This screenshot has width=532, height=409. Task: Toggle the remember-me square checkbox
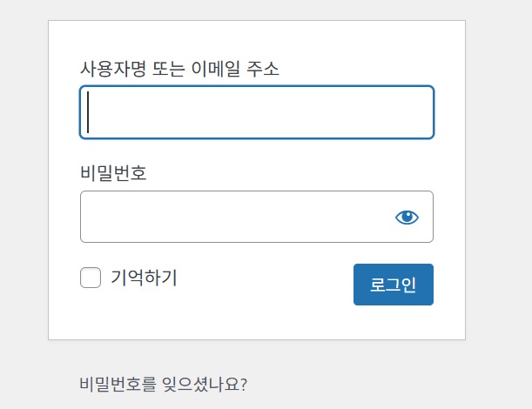click(91, 278)
